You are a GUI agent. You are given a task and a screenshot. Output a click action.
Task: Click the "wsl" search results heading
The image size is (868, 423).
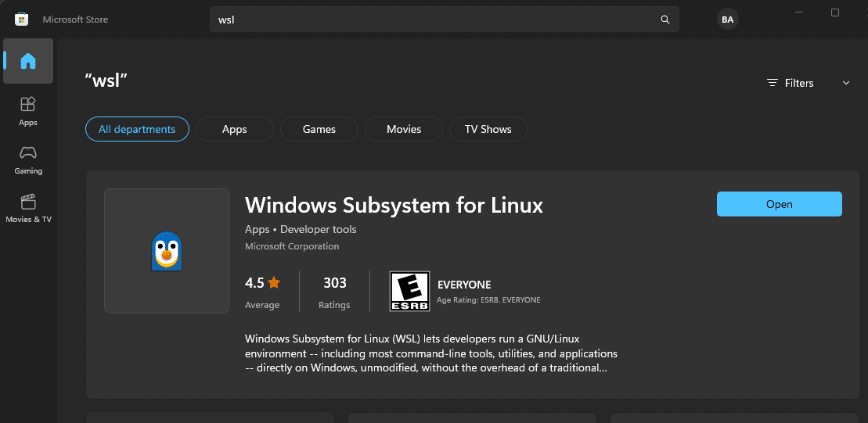click(107, 82)
